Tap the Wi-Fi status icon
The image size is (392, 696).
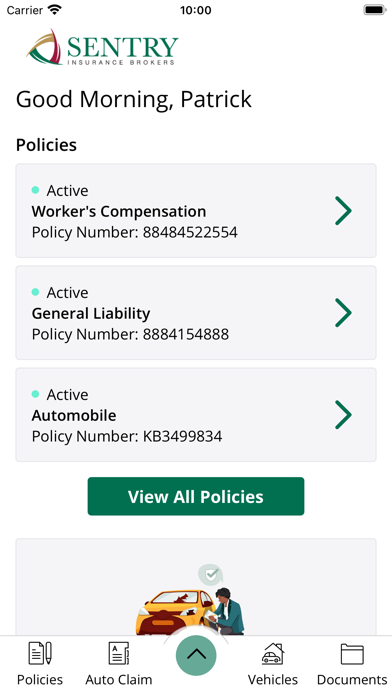coord(55,10)
